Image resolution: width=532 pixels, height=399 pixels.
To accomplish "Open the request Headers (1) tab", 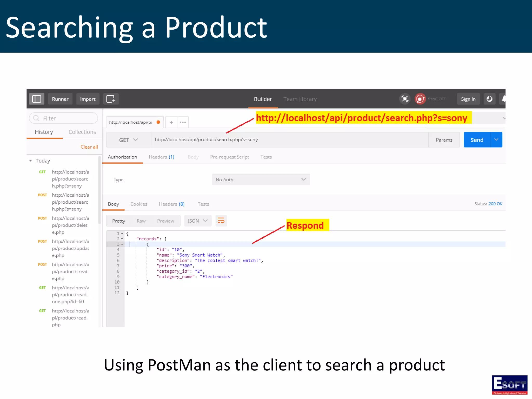I will point(161,157).
